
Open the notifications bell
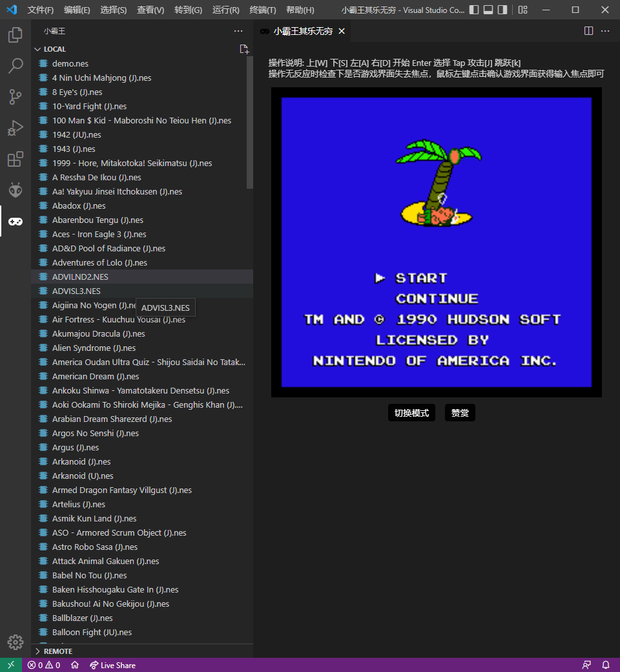tap(606, 665)
